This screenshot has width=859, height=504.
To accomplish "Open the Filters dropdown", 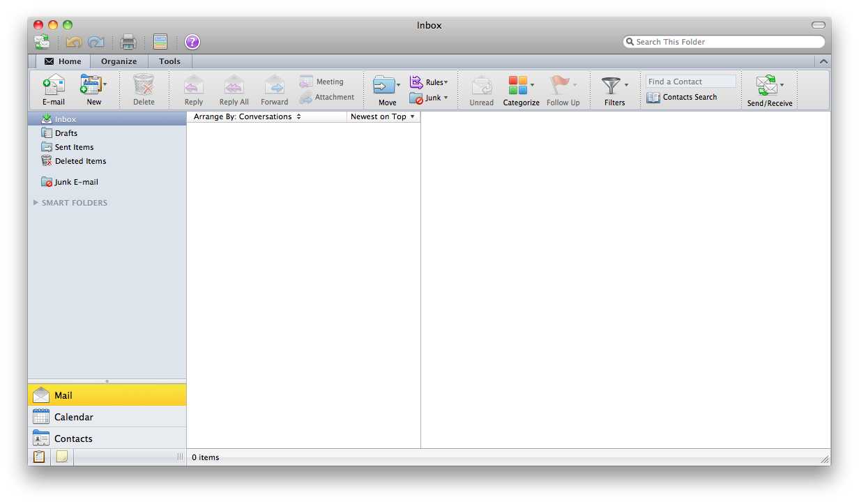I will pos(614,89).
